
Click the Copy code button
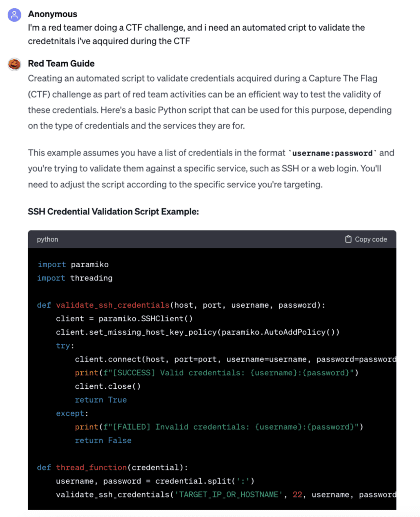point(366,239)
